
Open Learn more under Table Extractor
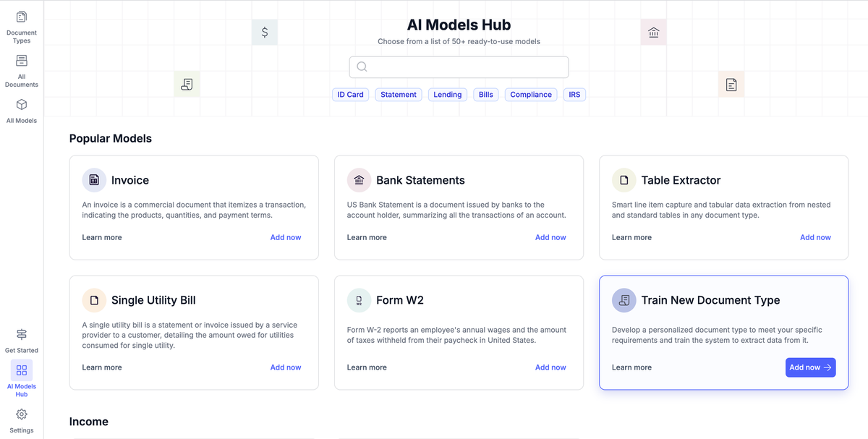pyautogui.click(x=631, y=236)
